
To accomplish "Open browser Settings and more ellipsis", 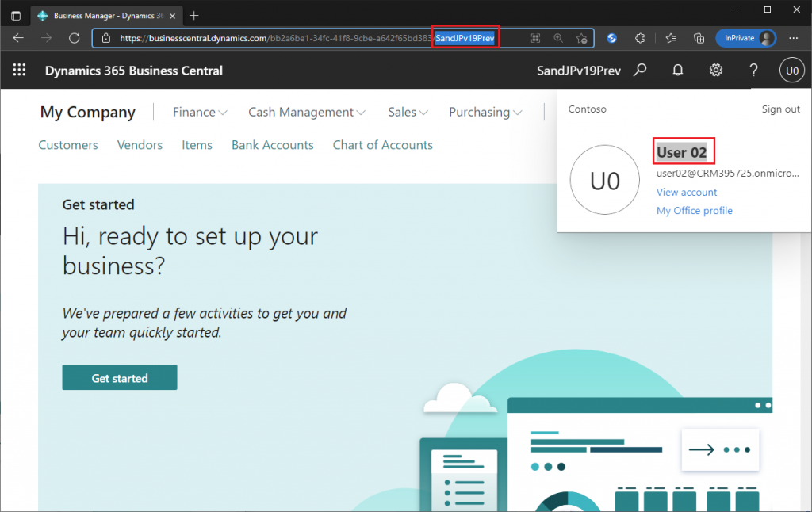I will click(x=793, y=38).
